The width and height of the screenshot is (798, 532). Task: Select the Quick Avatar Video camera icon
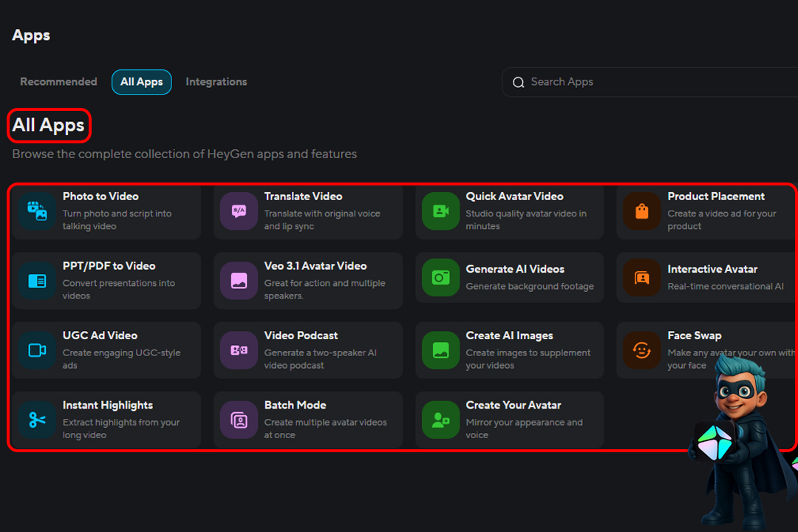click(440, 211)
